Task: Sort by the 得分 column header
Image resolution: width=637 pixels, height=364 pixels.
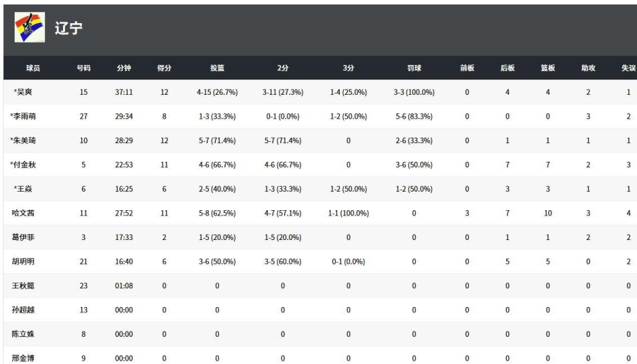Action: [x=164, y=68]
